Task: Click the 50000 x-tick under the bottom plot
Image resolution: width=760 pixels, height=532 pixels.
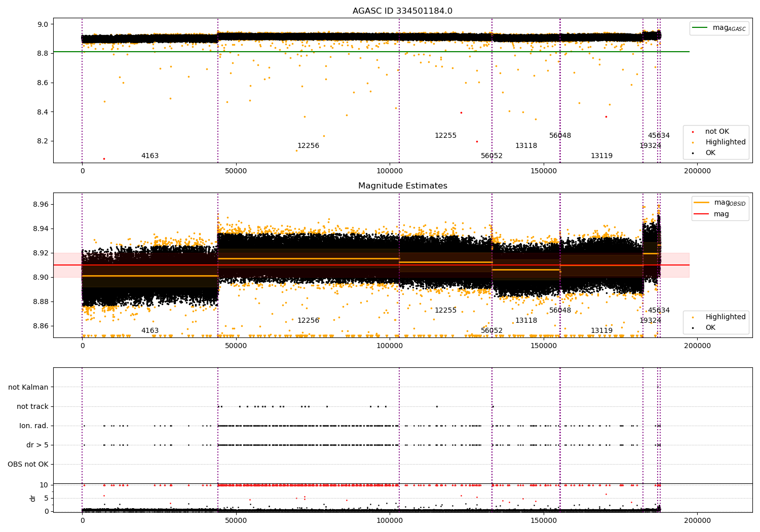Action: pos(236,521)
